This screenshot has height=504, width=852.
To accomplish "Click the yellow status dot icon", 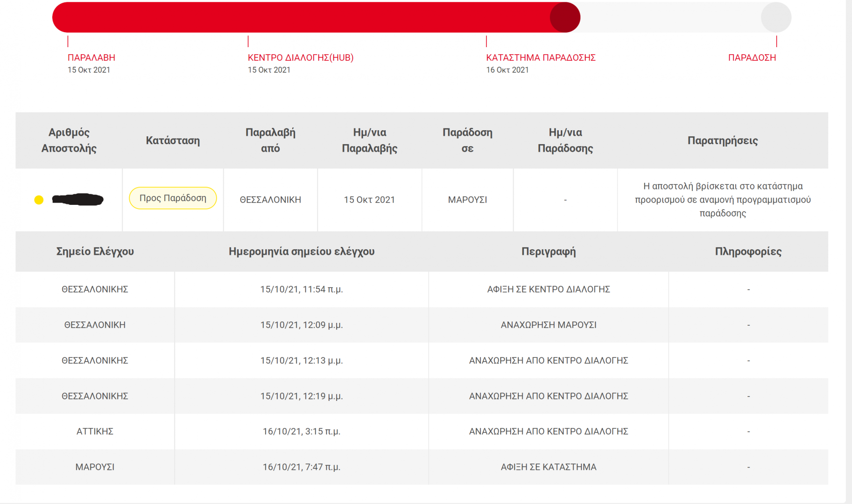I will [39, 200].
